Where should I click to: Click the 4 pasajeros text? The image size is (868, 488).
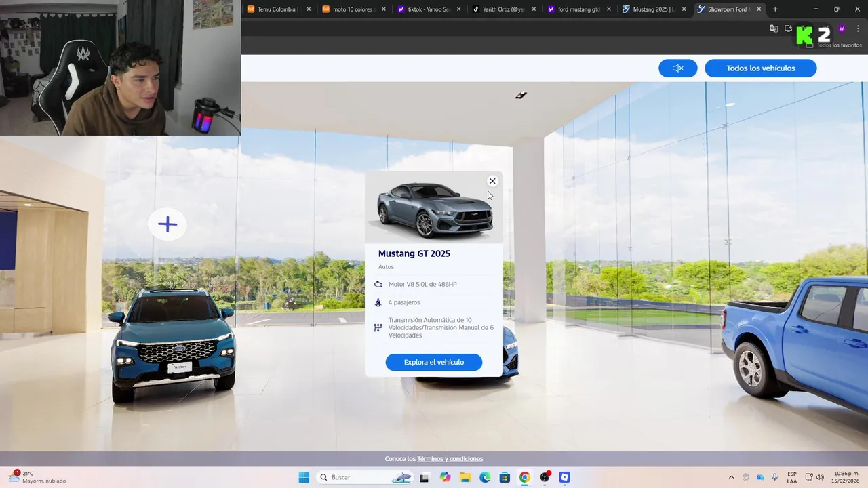(x=404, y=302)
